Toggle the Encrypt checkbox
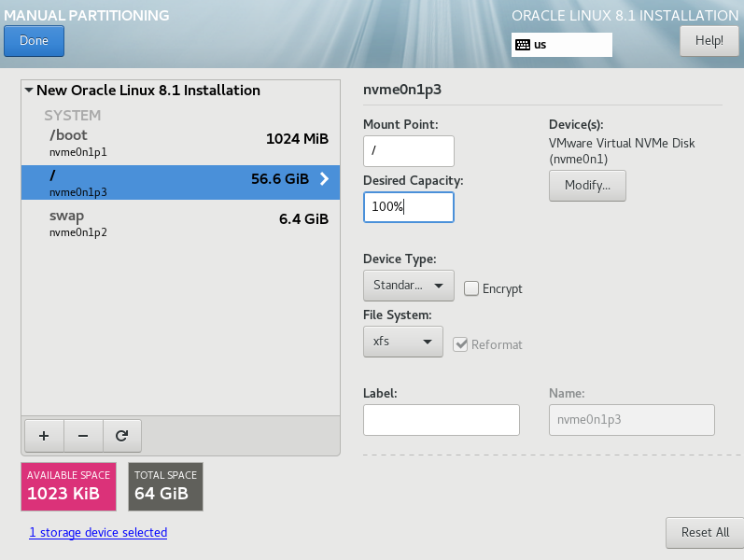This screenshot has width=744, height=560. [x=471, y=288]
